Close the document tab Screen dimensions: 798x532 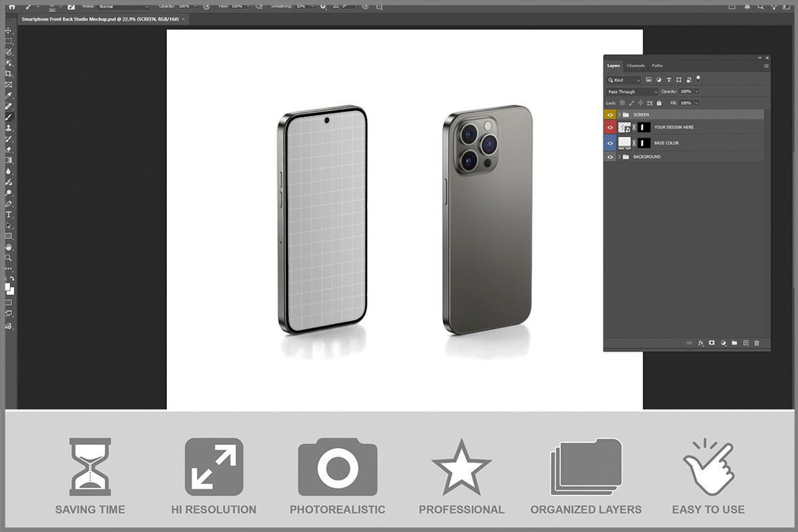(x=184, y=19)
